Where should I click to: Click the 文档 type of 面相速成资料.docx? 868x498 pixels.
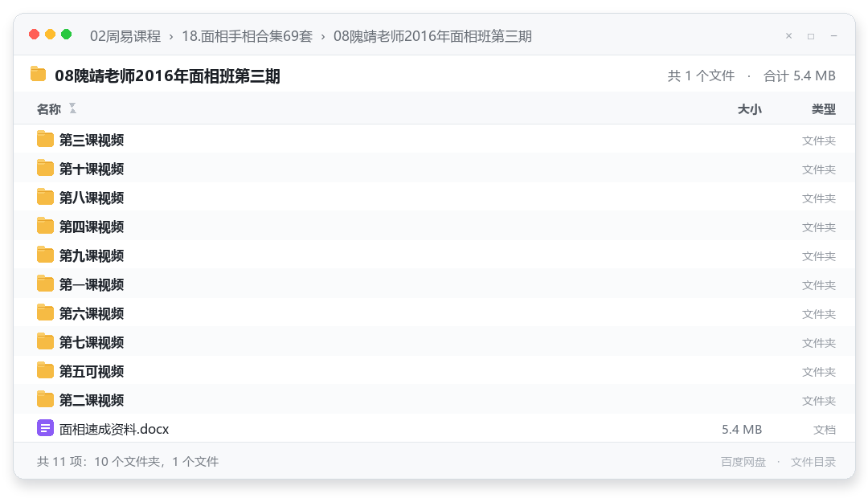pyautogui.click(x=825, y=430)
